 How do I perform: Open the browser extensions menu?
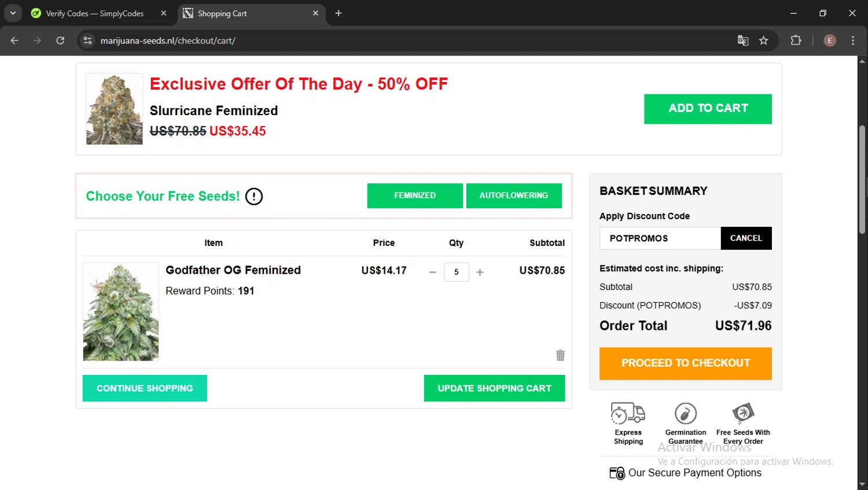coord(796,40)
